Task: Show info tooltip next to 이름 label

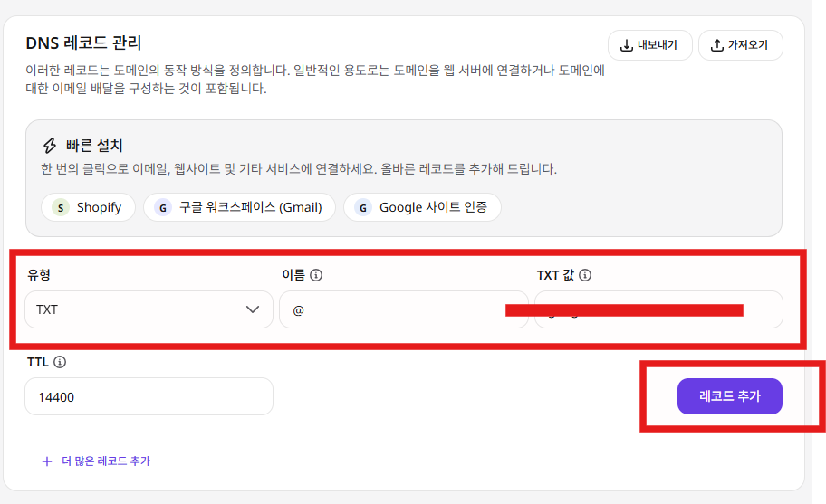Action: [x=316, y=275]
